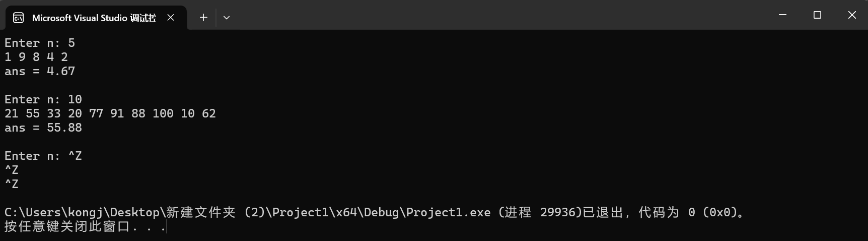Click the empty title bar area

pyautogui.click(x=498, y=15)
